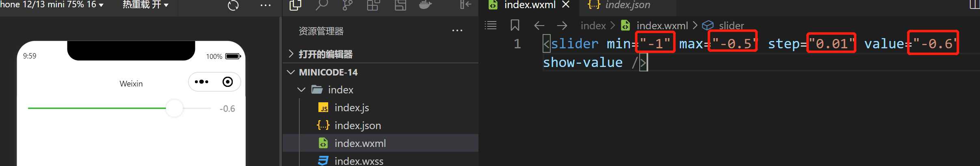Open the explorer files icon
Screen dimensions: 980x166
pos(295,5)
